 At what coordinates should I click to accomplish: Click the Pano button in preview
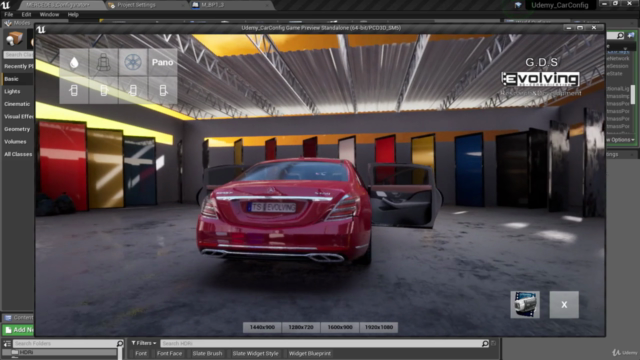tap(162, 62)
